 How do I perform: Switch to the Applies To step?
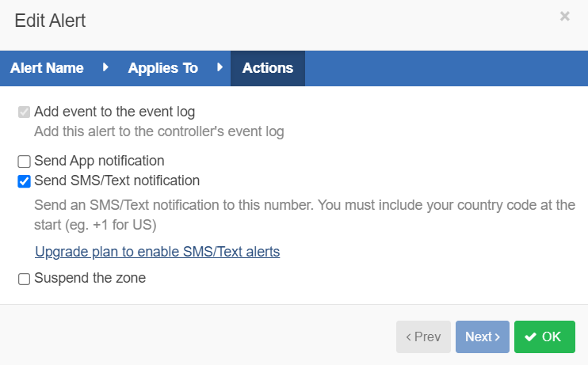(162, 68)
